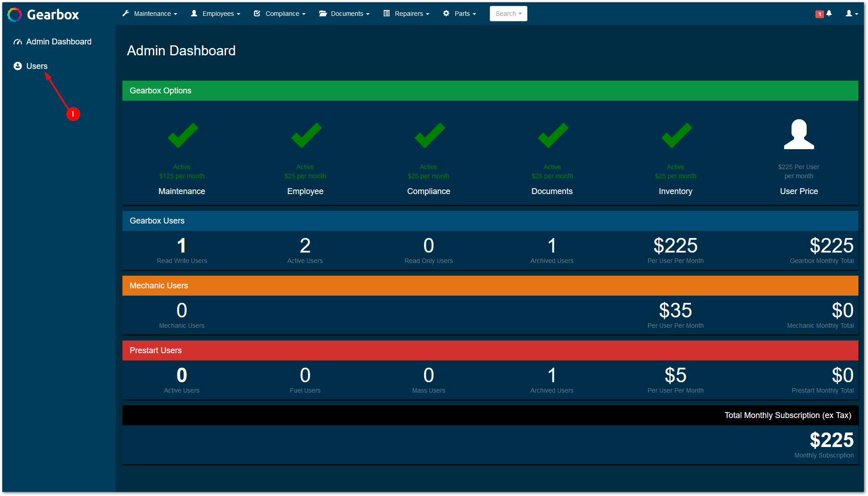Expand the Search dropdown
The height and width of the screenshot is (496, 868).
click(508, 14)
